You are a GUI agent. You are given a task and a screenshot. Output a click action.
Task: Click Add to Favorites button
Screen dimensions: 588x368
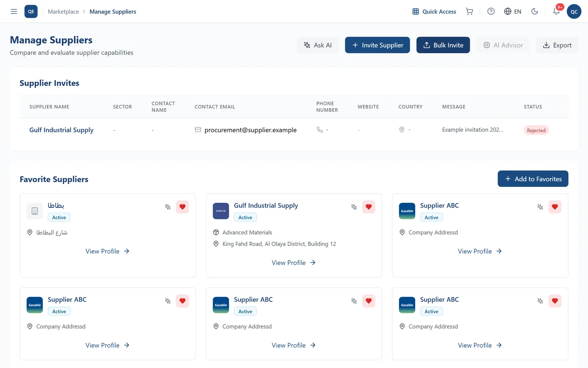(533, 179)
